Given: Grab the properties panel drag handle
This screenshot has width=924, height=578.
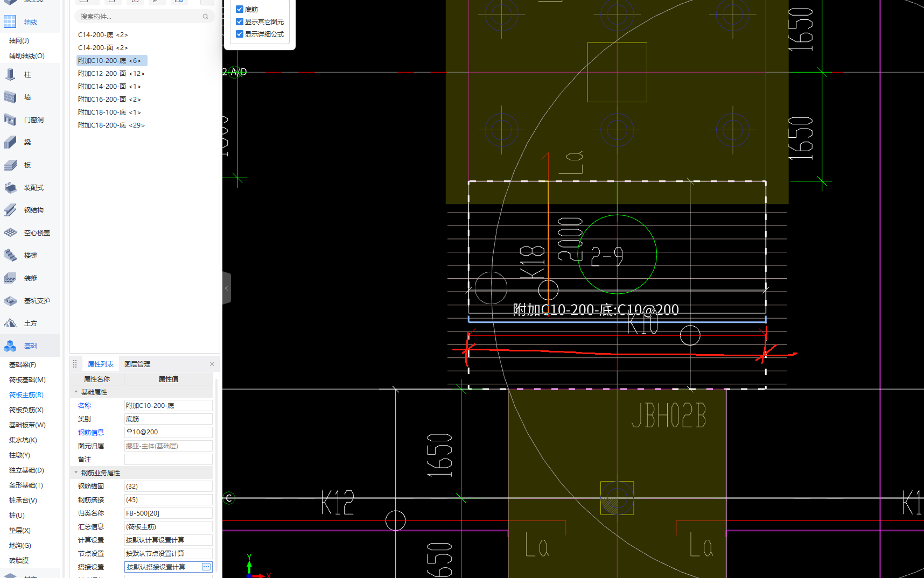Looking at the screenshot, I should tap(75, 364).
